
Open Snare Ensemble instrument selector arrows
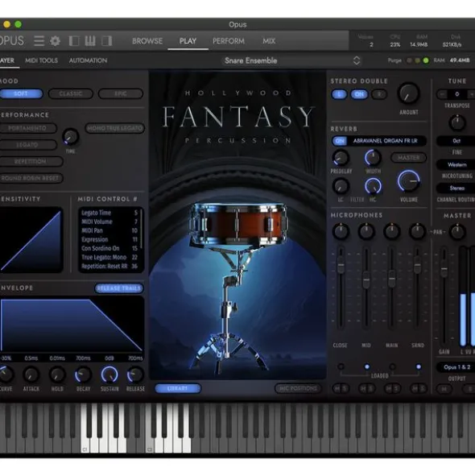click(x=357, y=60)
